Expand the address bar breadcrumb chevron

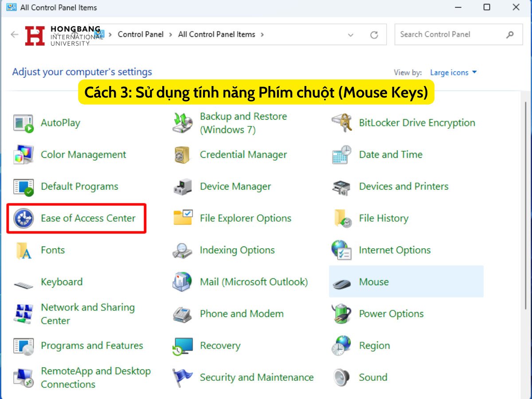pyautogui.click(x=351, y=35)
